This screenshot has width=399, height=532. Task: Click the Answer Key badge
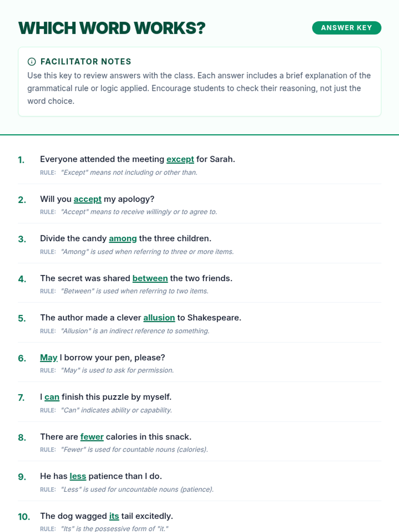coord(346,28)
